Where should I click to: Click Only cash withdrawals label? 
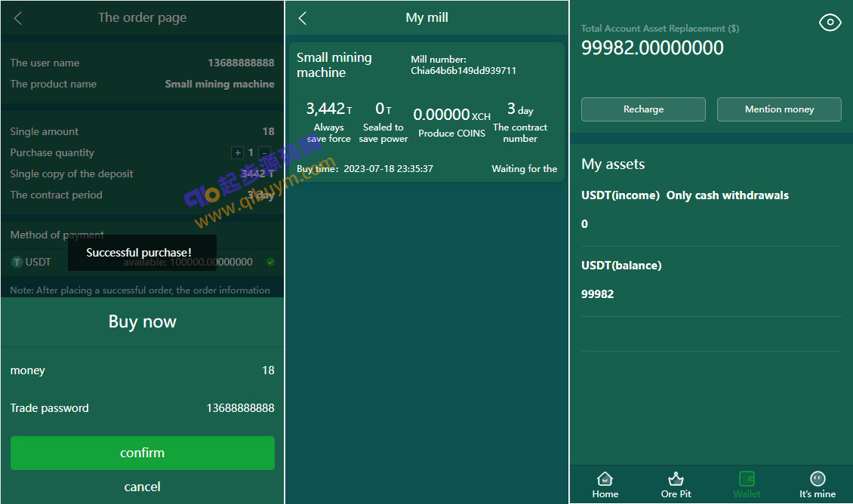pyautogui.click(x=728, y=195)
